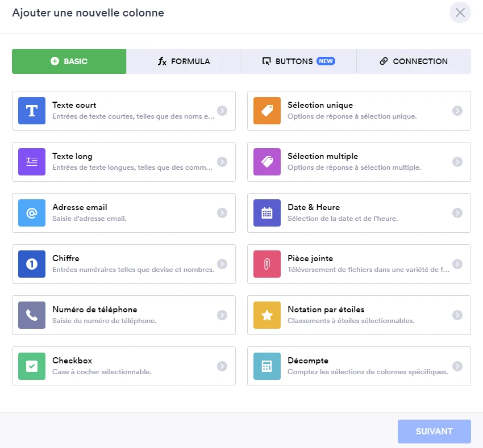Choose the Chiffre number icon
483x448 pixels.
32,264
